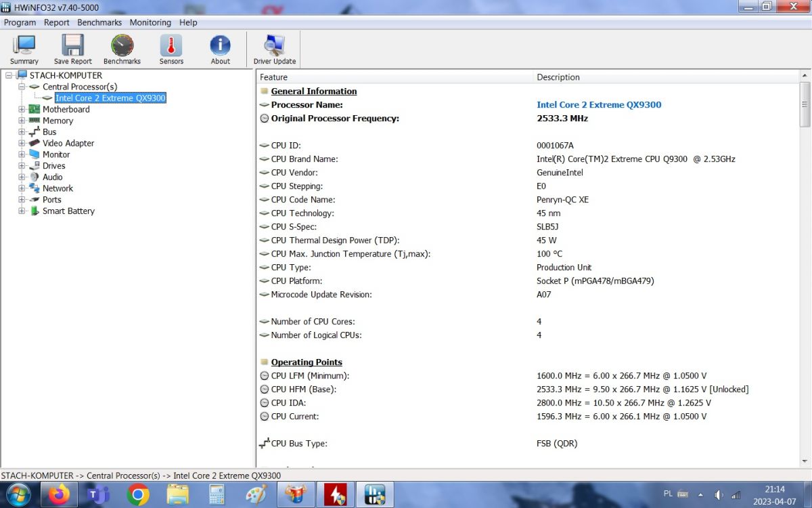The height and width of the screenshot is (508, 812).
Task: Open Microsoft Teams from the taskbar
Action: point(98,495)
